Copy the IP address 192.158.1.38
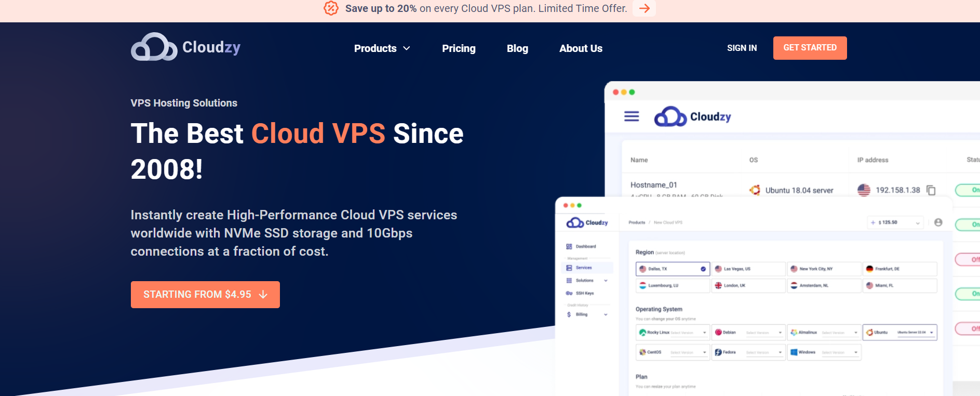980x396 pixels. pos(931,190)
